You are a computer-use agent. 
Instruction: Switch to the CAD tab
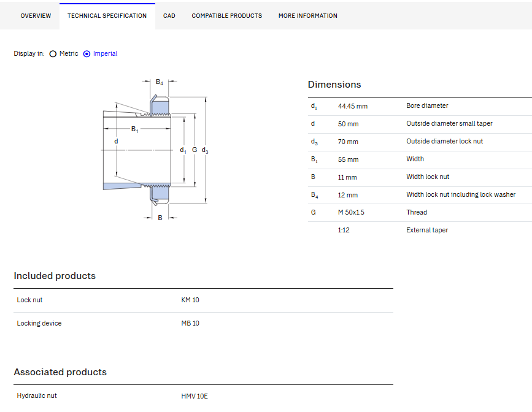coord(169,16)
